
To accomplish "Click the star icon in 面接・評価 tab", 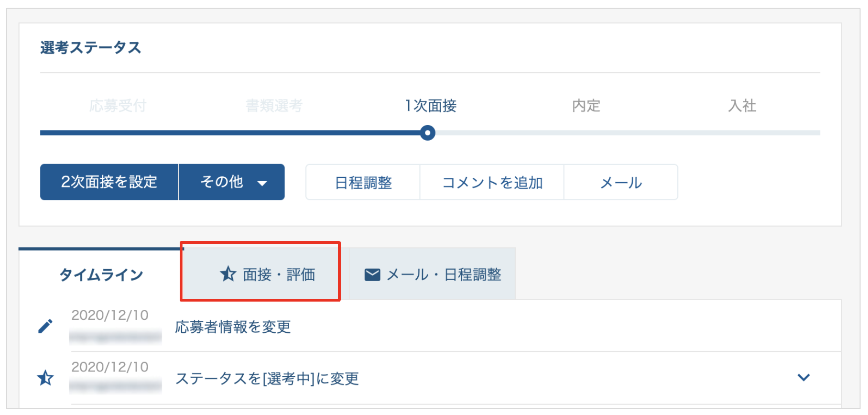I will [228, 274].
